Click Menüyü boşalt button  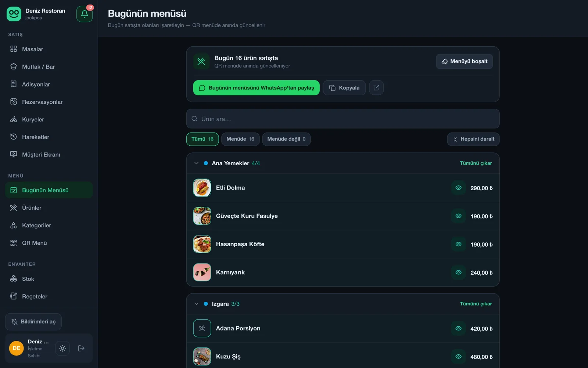tap(465, 61)
